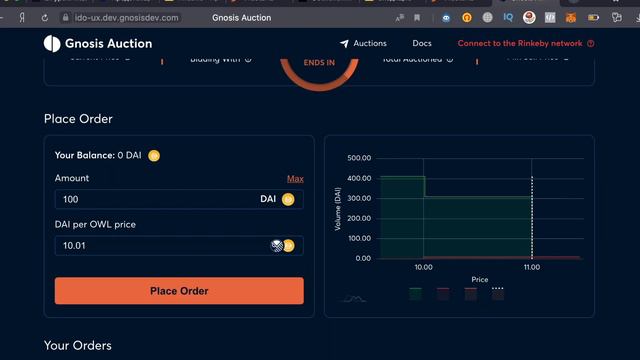Open the extensions puzzle icon

coord(617,18)
